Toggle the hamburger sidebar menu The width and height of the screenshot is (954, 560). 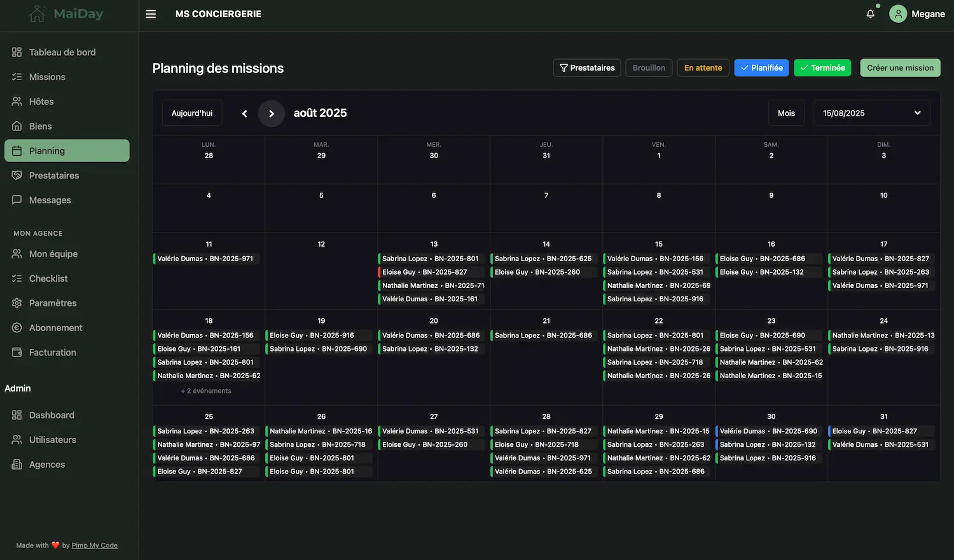tap(151, 14)
